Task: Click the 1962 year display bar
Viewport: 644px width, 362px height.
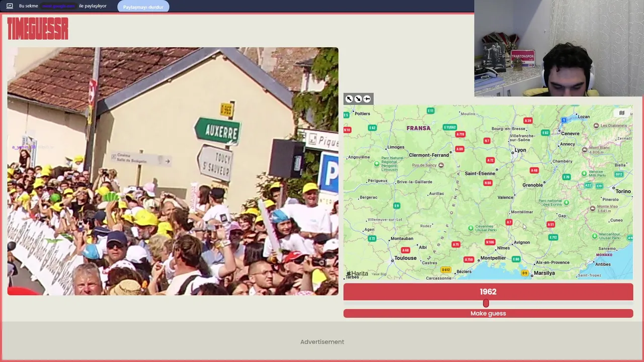Action: coord(488,292)
